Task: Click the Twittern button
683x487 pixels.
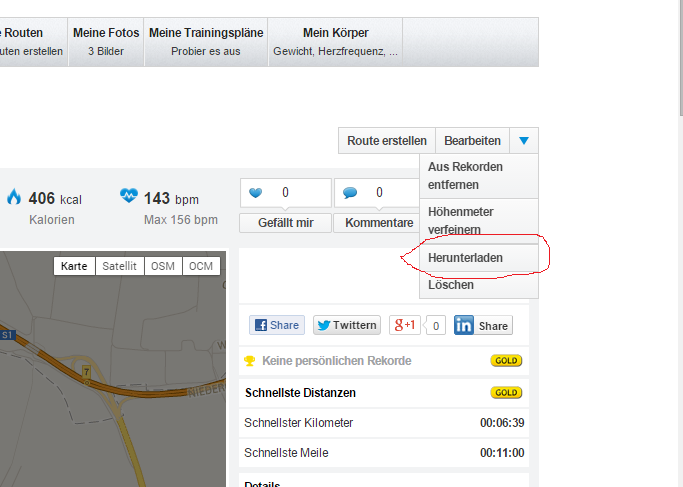Action: (347, 325)
